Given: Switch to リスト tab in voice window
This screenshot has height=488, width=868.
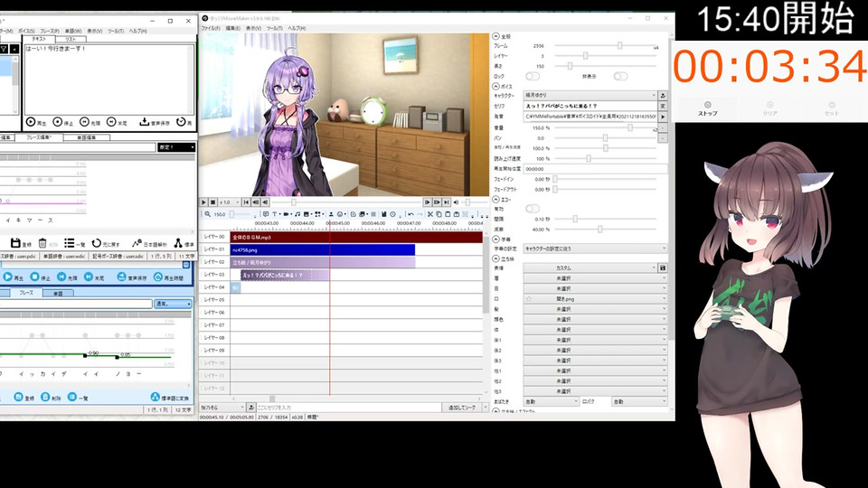Looking at the screenshot, I should [71, 39].
